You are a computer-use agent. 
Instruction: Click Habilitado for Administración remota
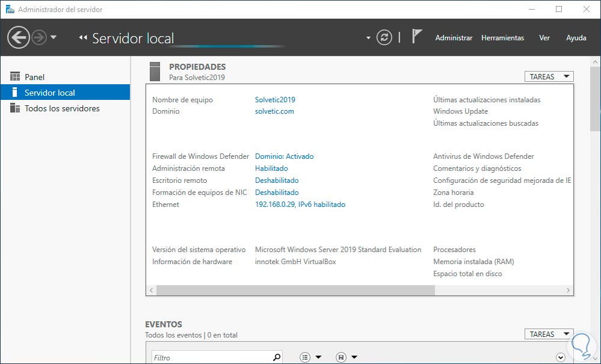(x=271, y=168)
